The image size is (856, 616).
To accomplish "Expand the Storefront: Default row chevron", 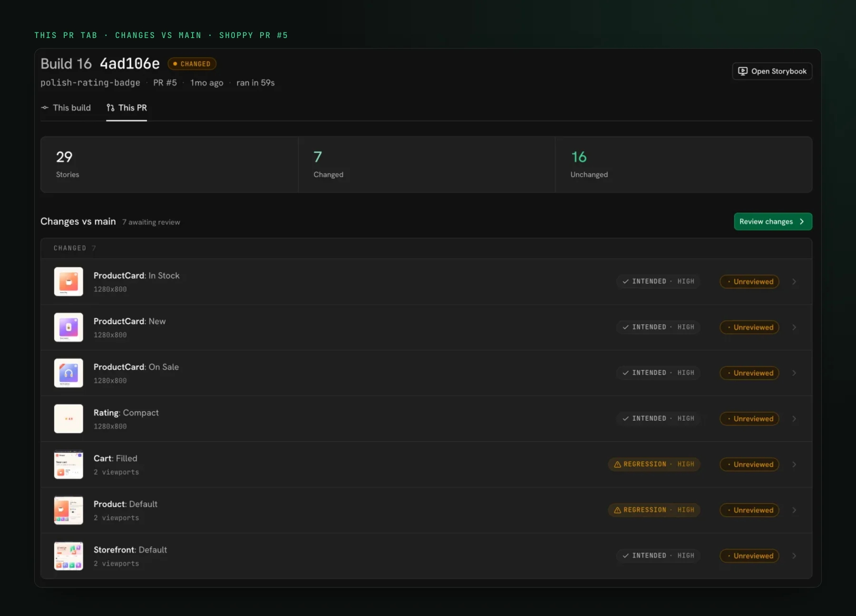I will 794,556.
